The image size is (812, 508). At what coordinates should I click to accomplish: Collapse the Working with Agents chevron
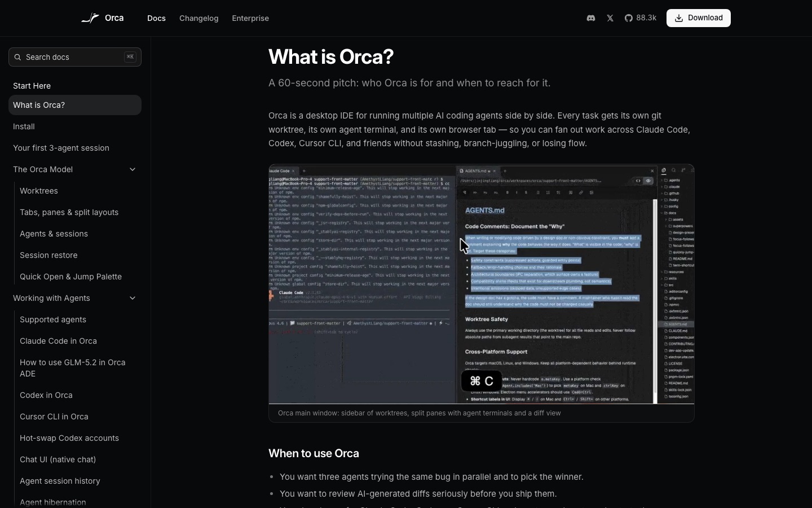click(x=133, y=298)
